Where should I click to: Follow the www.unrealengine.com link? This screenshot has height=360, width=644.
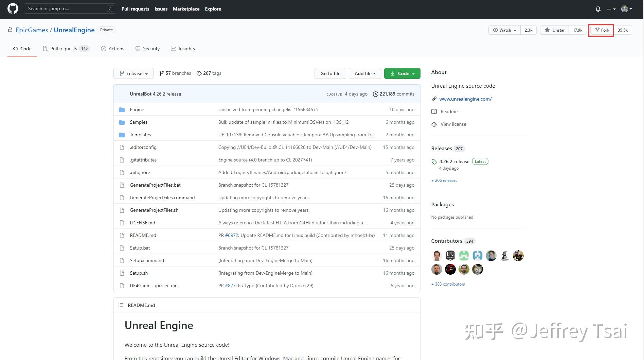(465, 99)
